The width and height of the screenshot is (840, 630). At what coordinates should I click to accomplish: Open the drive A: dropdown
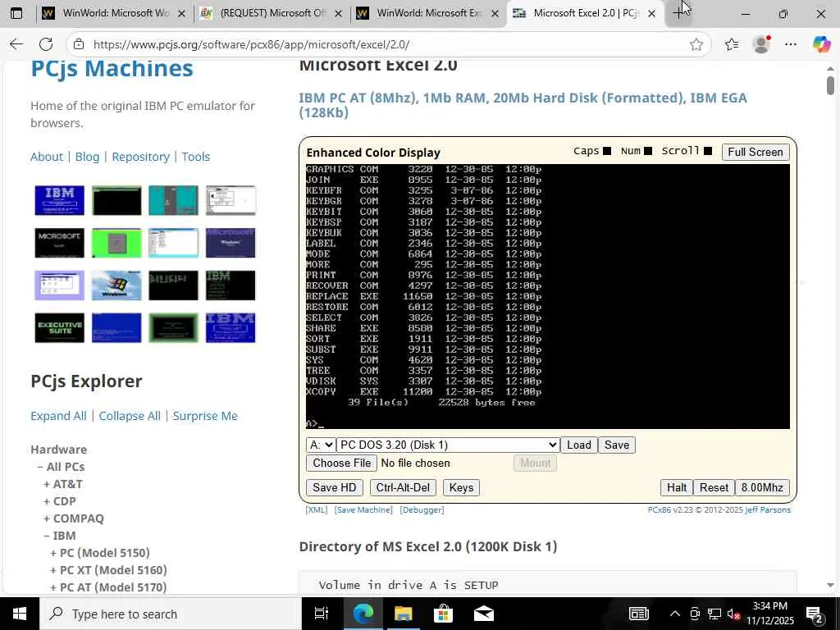pyautogui.click(x=321, y=445)
